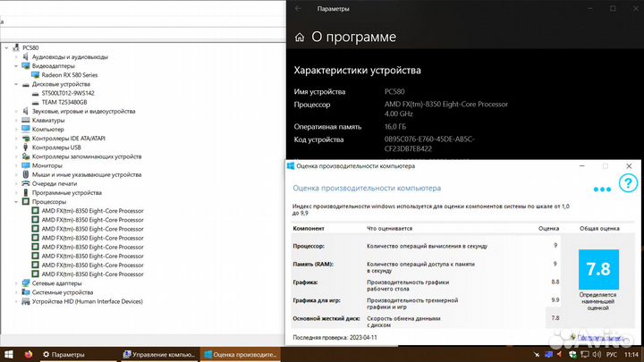Click the Программные устройства icon
This screenshot has width=644, height=362.
click(25, 192)
